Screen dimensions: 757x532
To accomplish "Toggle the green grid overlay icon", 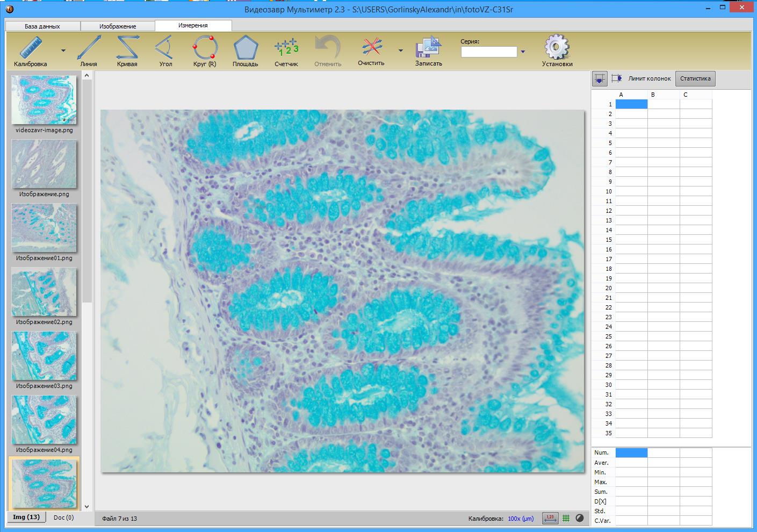I will point(566,518).
